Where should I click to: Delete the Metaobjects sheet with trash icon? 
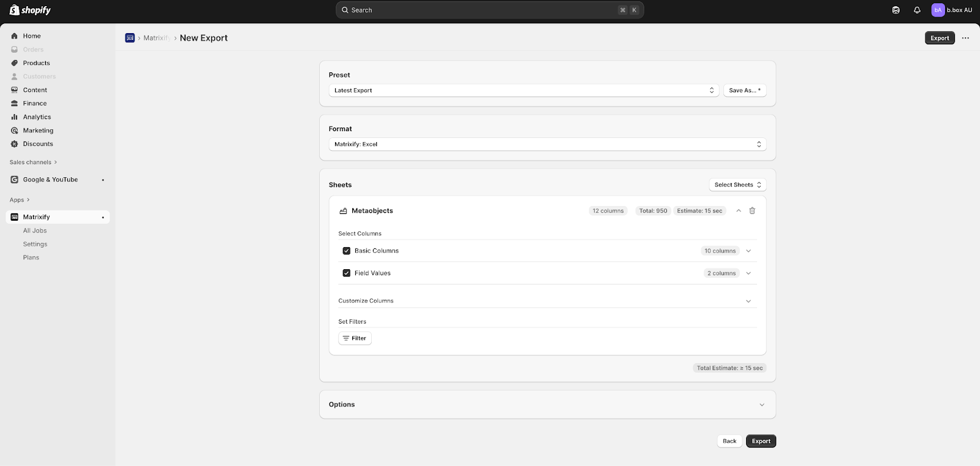pos(752,210)
